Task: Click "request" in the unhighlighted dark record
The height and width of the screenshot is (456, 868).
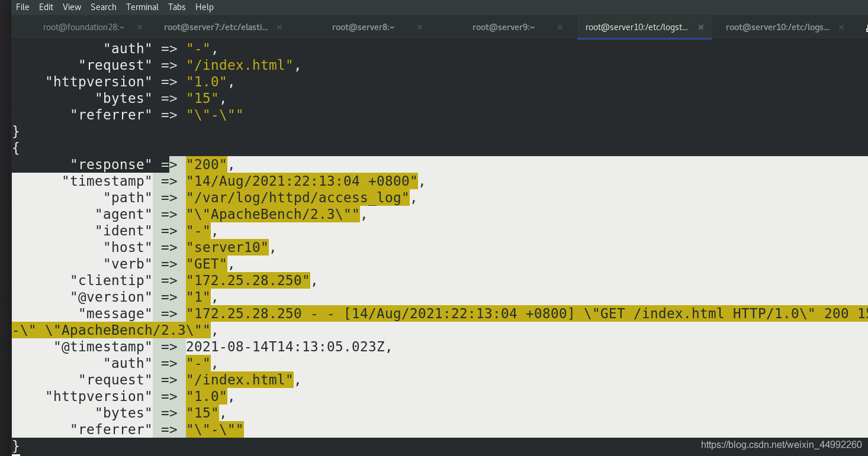Action: pyautogui.click(x=115, y=65)
